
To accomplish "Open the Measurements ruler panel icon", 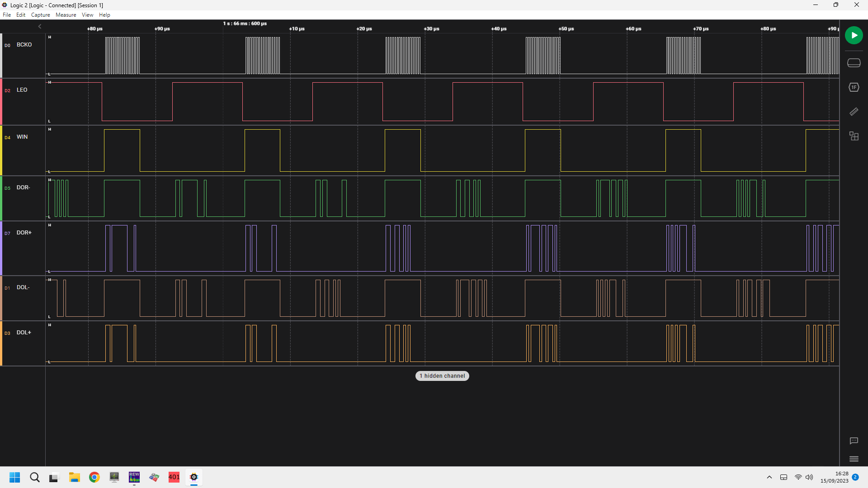I will pyautogui.click(x=854, y=112).
